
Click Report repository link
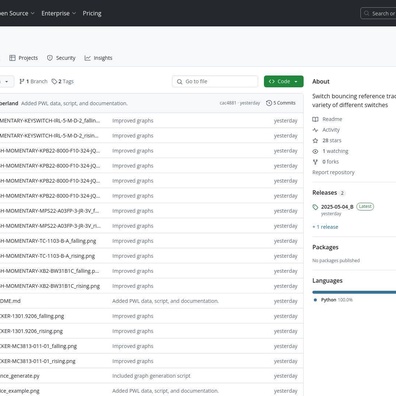click(x=333, y=172)
